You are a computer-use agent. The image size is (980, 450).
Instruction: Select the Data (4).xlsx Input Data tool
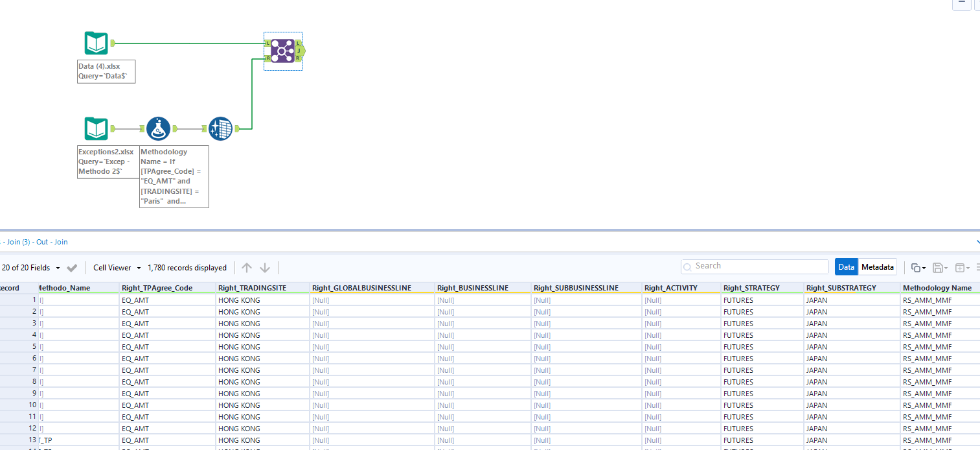pos(96,43)
